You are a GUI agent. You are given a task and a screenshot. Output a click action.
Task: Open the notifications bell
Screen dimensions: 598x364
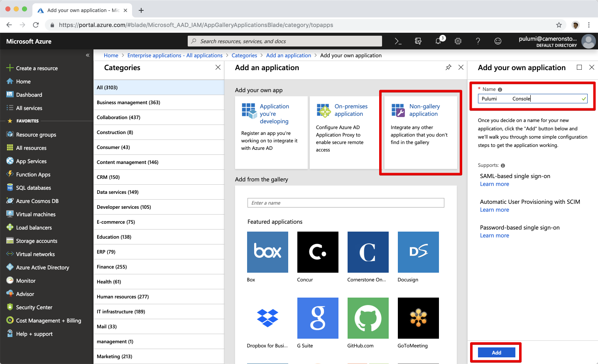click(438, 41)
